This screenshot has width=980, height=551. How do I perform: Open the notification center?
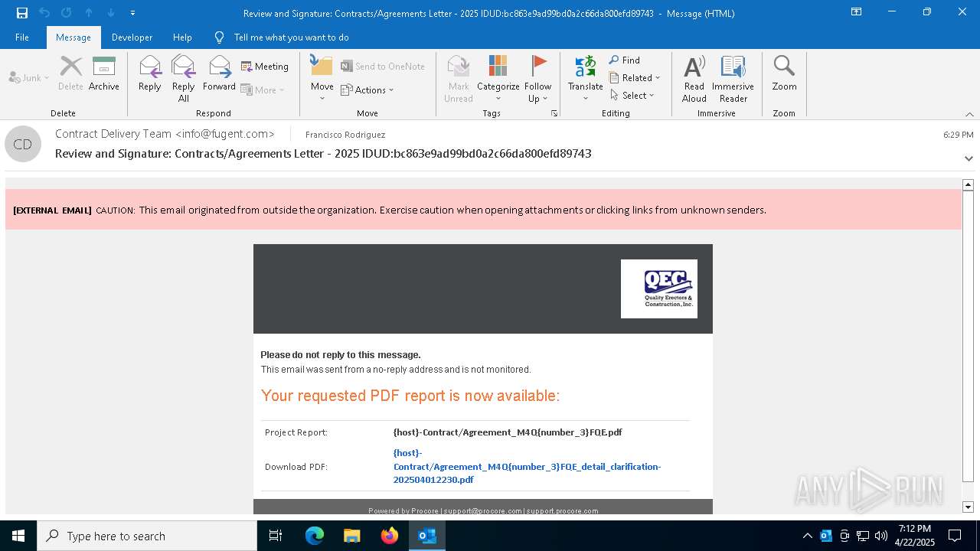coord(955,536)
